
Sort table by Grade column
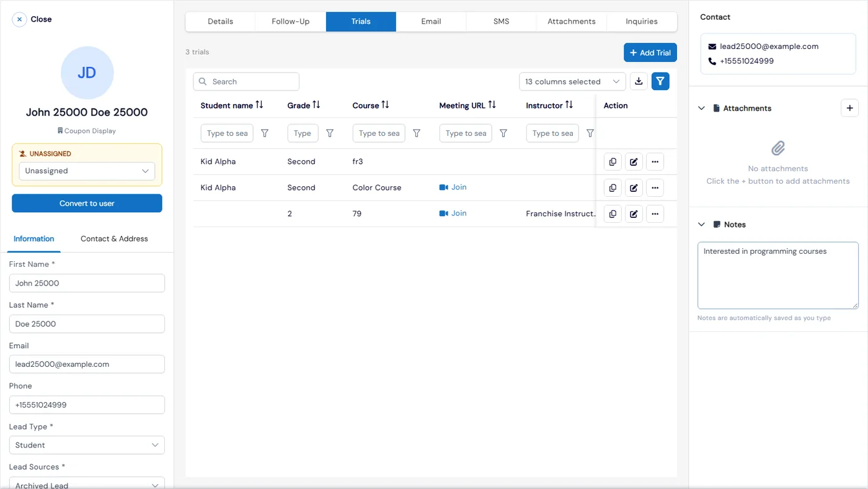(x=316, y=105)
